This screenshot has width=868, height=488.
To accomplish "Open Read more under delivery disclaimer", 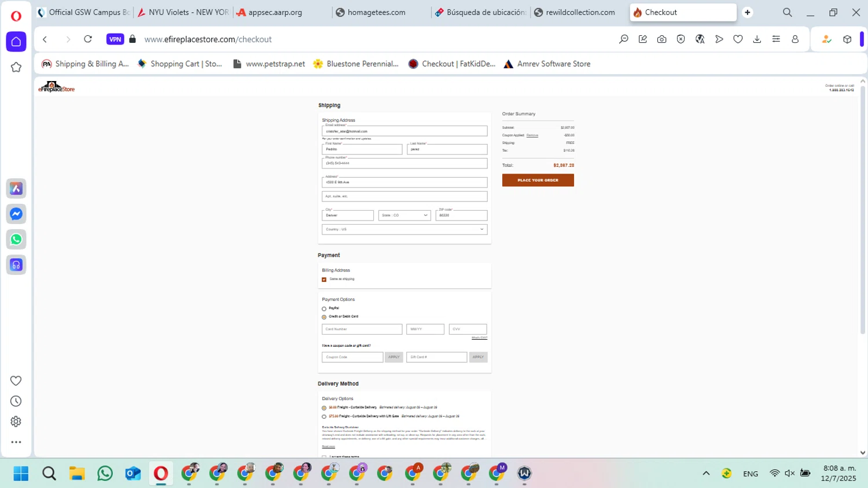I will pos(329,446).
